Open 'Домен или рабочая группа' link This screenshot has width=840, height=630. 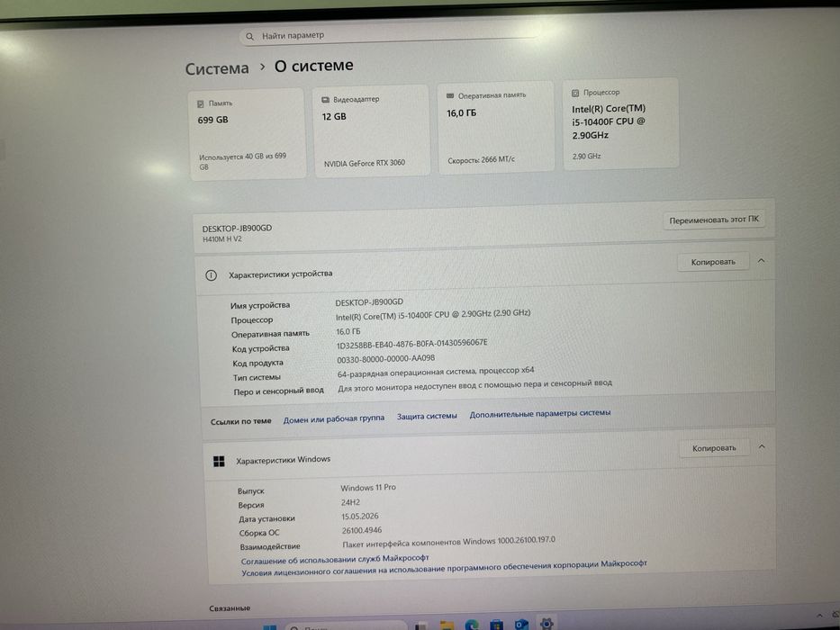tap(334, 418)
